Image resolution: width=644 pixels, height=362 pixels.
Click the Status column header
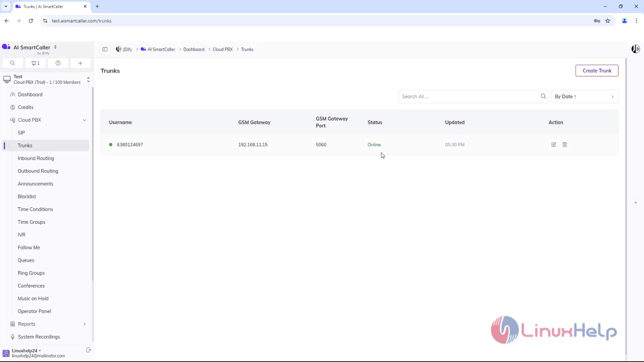[375, 122]
